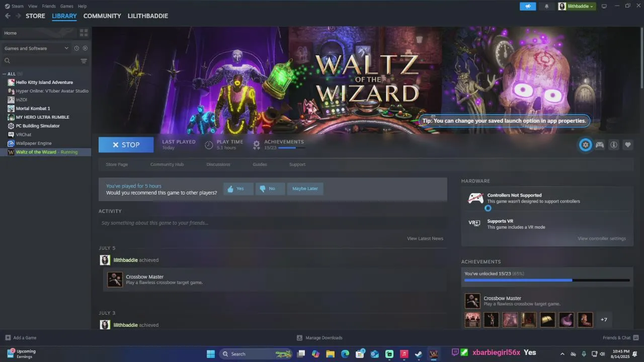Open controller layout icon beside gear
Viewport: 644px width, 362px height.
(x=600, y=145)
